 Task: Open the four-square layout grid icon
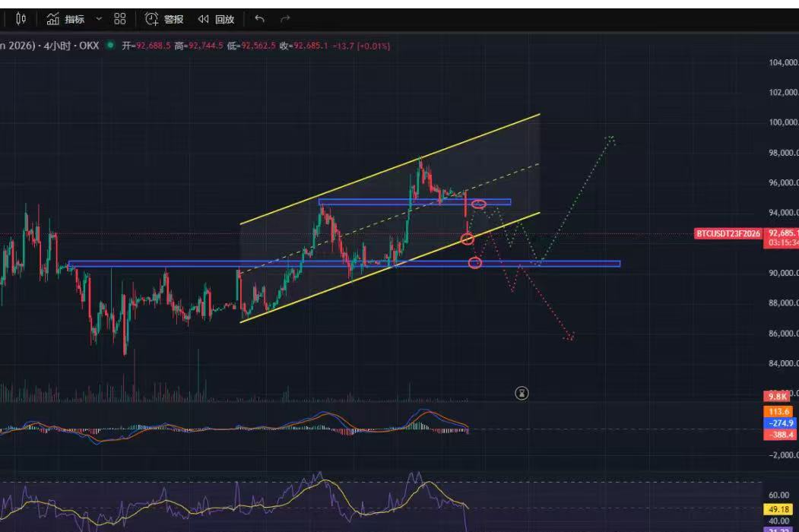click(120, 18)
